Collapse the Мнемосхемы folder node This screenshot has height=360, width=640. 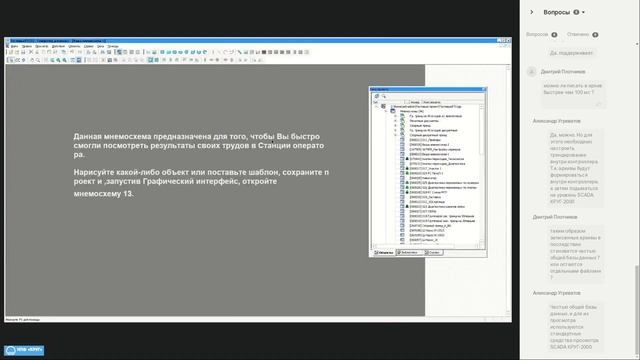point(386,111)
